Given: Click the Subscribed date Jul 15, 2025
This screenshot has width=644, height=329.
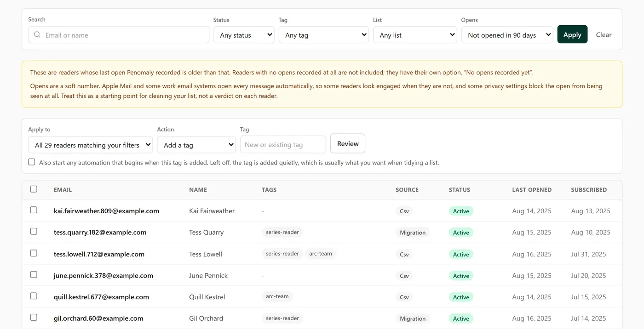Looking at the screenshot, I should [589, 297].
